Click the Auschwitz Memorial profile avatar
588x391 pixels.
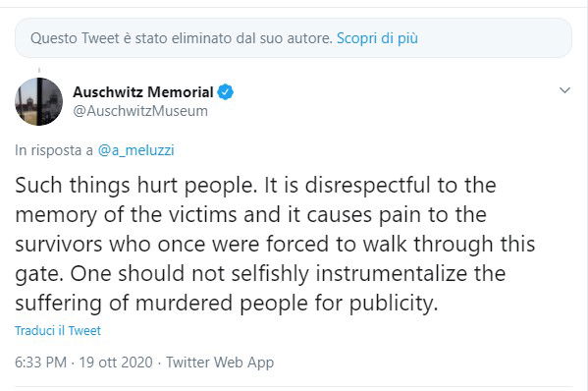pos(38,102)
